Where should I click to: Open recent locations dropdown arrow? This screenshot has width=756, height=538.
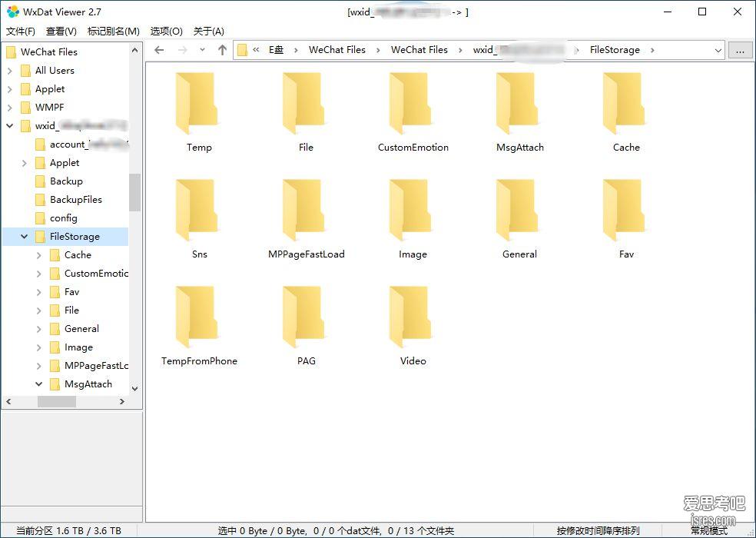click(x=203, y=50)
